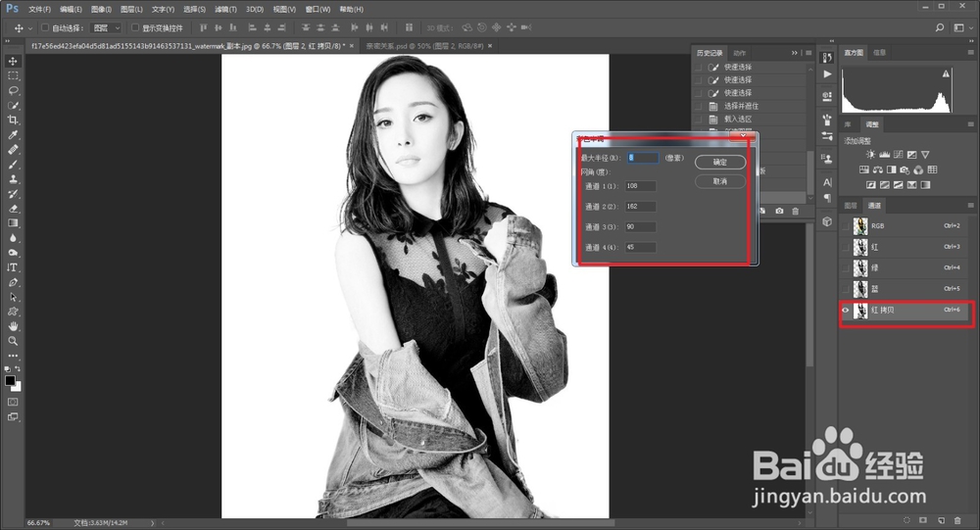Image resolution: width=980 pixels, height=530 pixels.
Task: Create a new channel in Channels panel
Action: click(941, 520)
